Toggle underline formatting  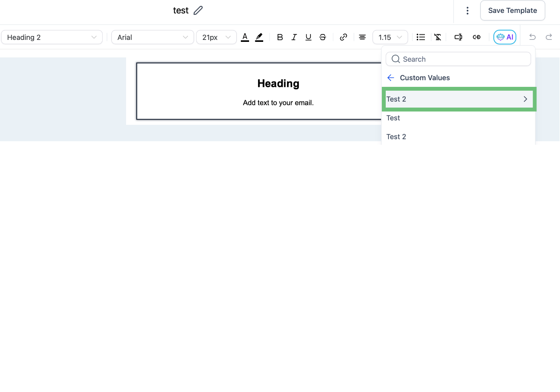click(x=309, y=37)
